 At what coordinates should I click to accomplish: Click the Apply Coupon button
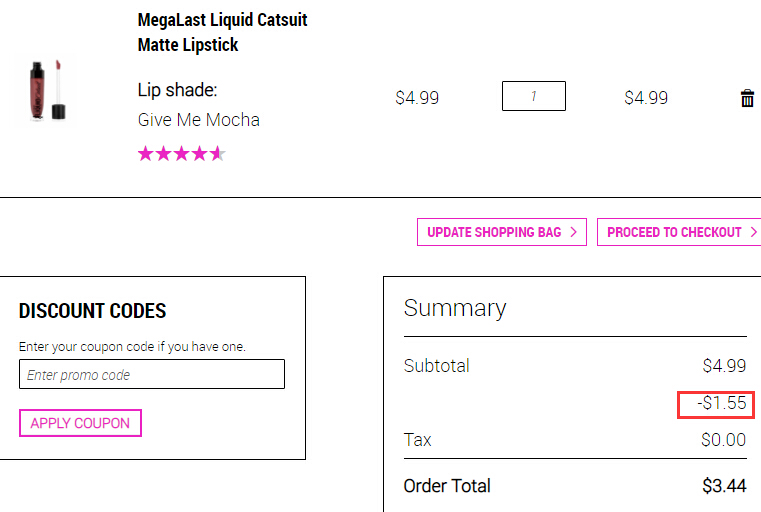coord(80,423)
